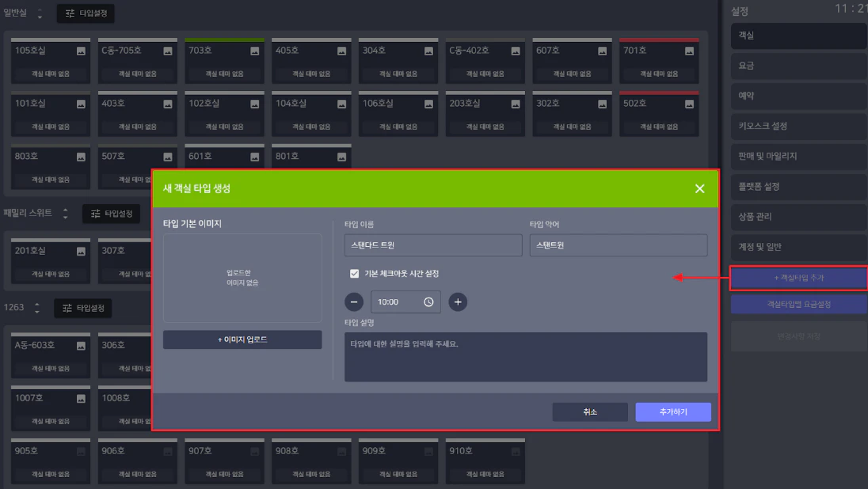The width and height of the screenshot is (868, 489).
Task: Click the image icon on room 106호실
Action: pos(428,104)
